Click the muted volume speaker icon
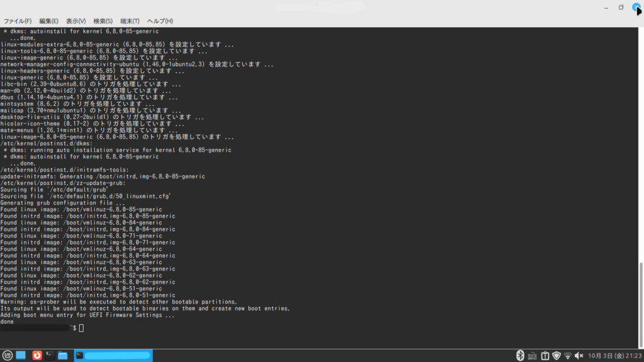 click(x=579, y=356)
